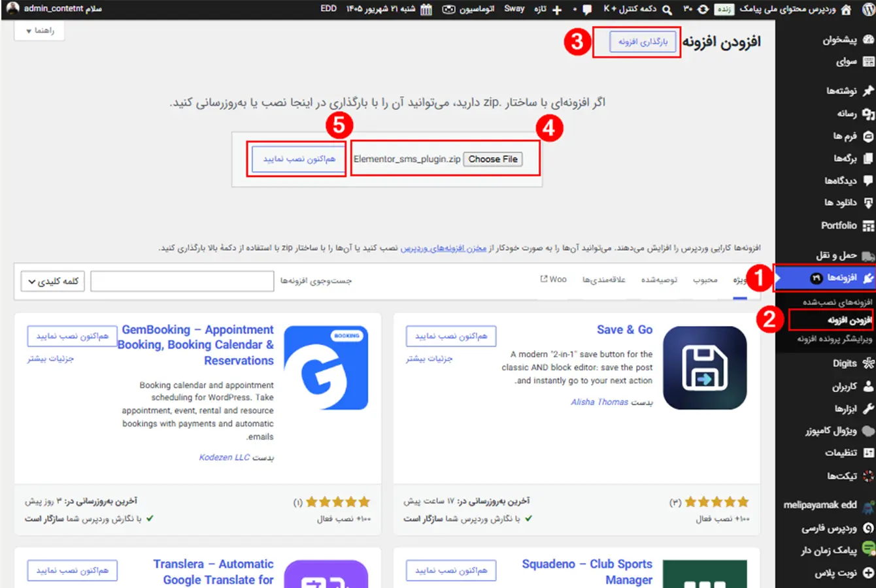
Task: Click Install Now for Save & Go
Action: click(x=451, y=336)
